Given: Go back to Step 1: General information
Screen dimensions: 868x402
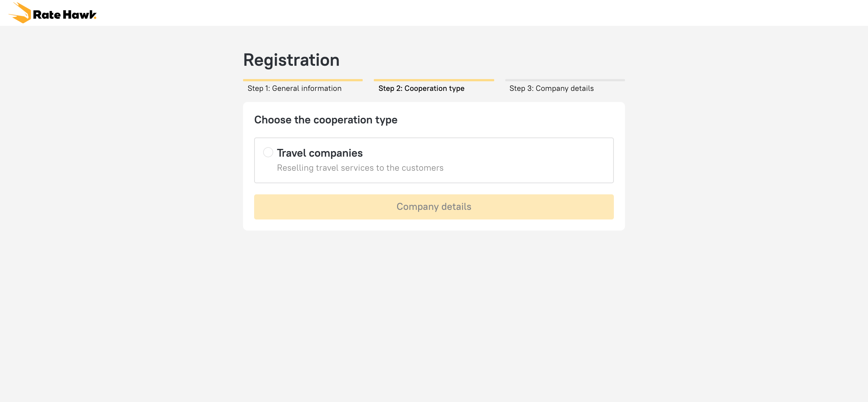Looking at the screenshot, I should [294, 88].
